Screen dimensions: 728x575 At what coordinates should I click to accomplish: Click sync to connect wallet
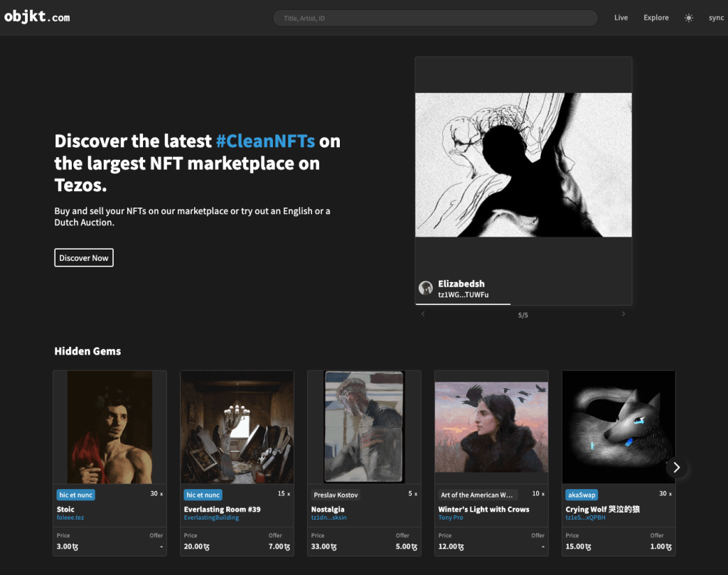click(716, 18)
